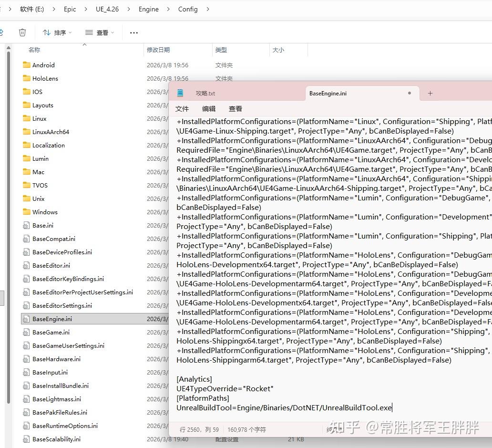Select the BaseGame.ini file icon
The height and width of the screenshot is (448, 492).
(x=26, y=333)
